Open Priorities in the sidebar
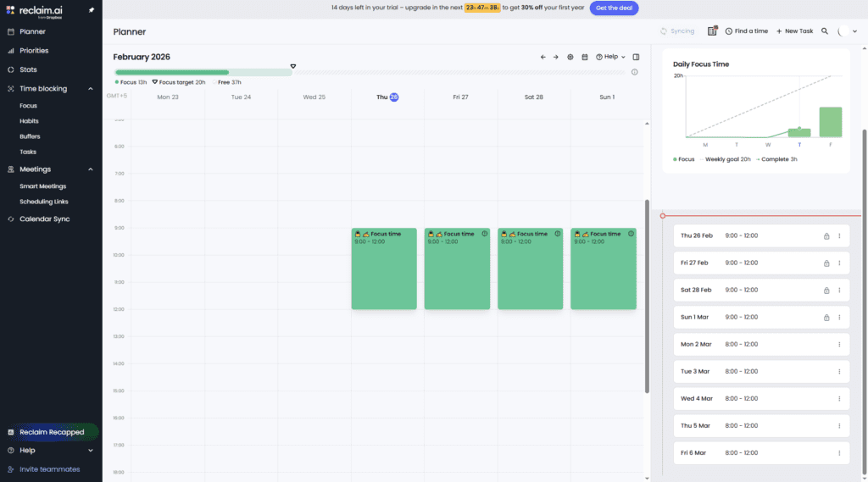The height and width of the screenshot is (482, 868). coord(34,50)
